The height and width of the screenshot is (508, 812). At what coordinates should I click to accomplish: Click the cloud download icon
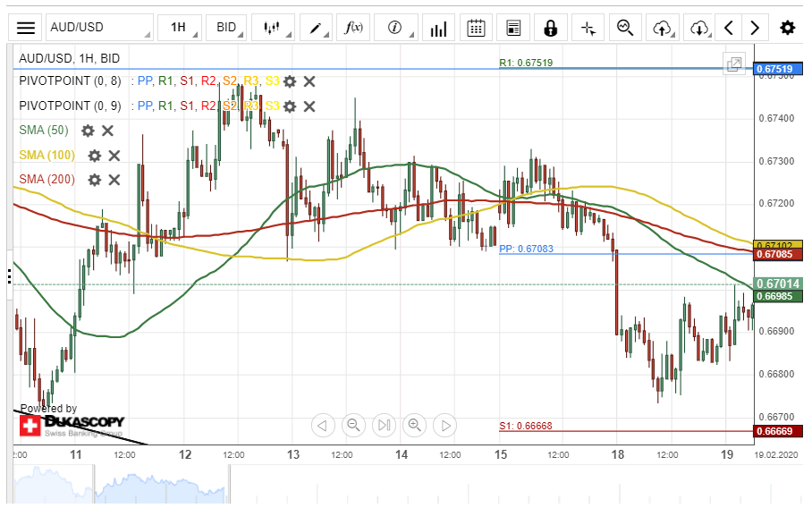pos(698,28)
